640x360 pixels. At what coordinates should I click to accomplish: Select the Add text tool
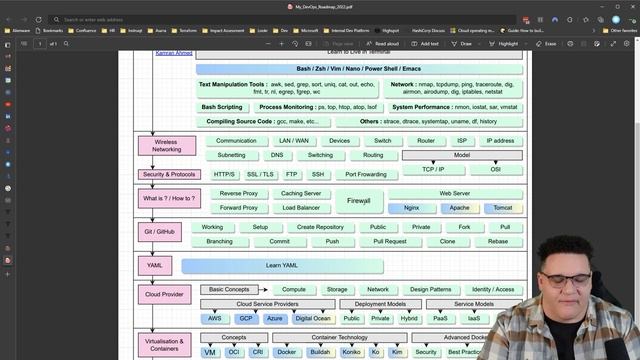coord(425,44)
